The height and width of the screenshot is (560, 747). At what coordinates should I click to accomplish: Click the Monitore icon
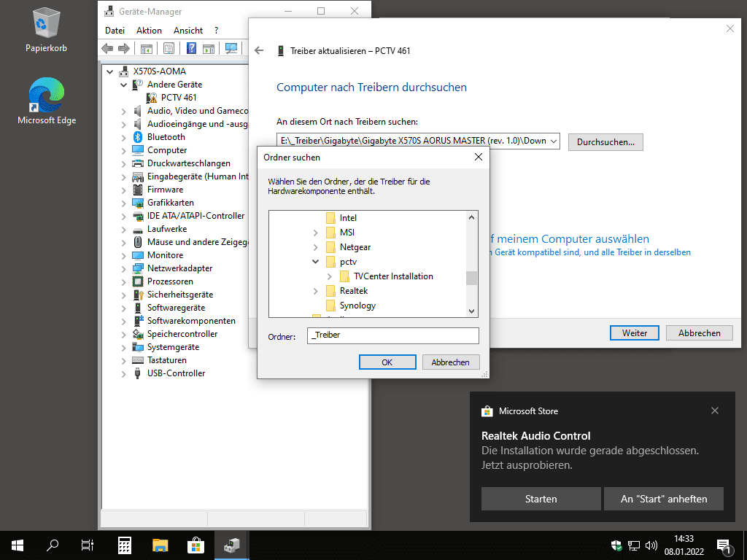tap(138, 255)
